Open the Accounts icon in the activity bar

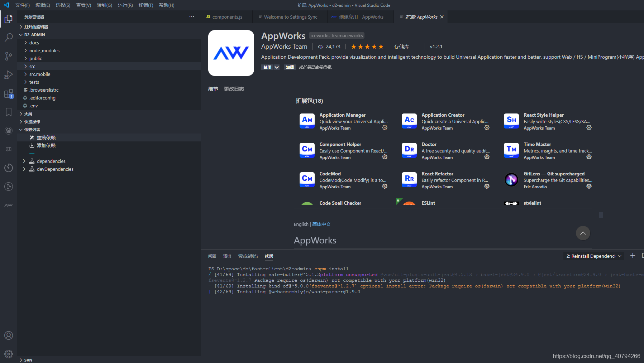[9, 335]
